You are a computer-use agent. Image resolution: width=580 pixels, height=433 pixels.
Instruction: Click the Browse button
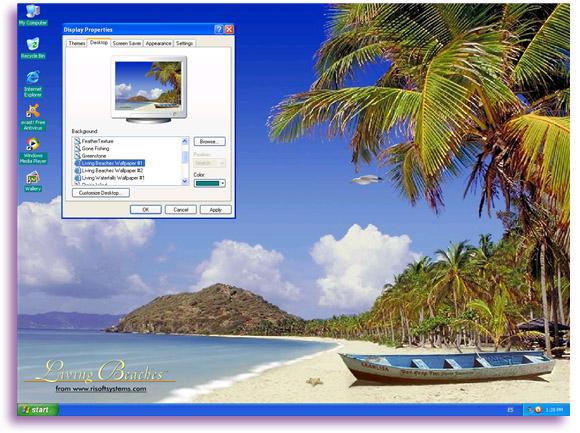(209, 141)
